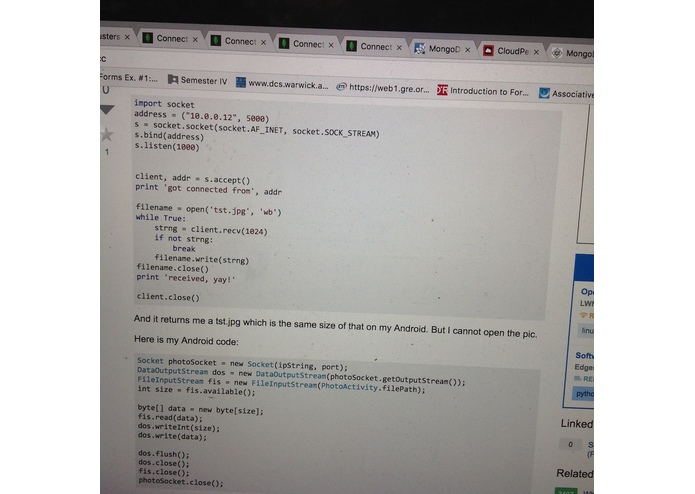Open the 'Semester IV' bookmark folder
Screen dimensions: 695x494
coord(198,80)
